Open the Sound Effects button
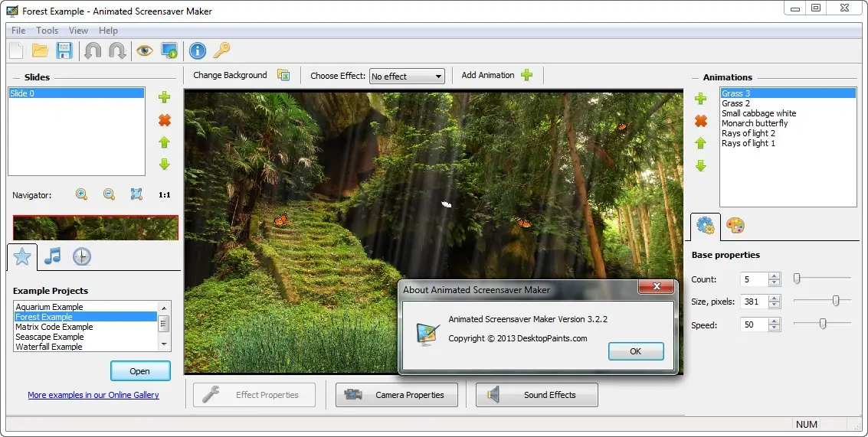This screenshot has height=437, width=868. pyautogui.click(x=537, y=395)
